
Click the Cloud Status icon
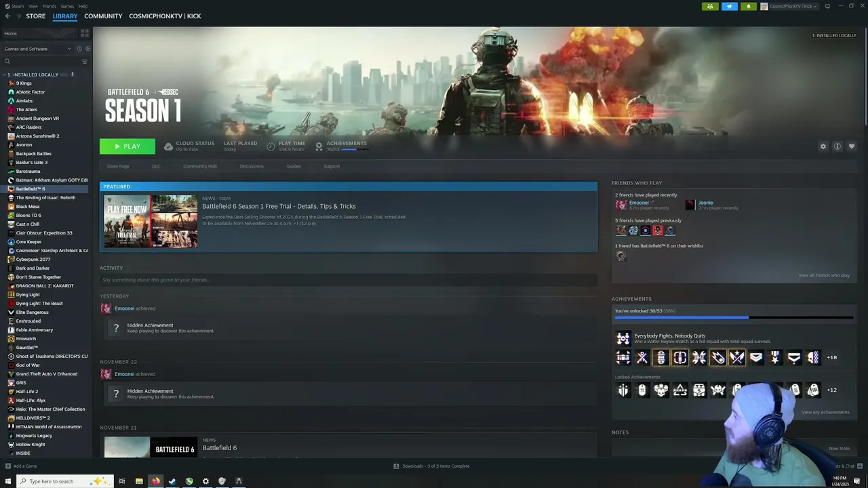click(x=168, y=146)
